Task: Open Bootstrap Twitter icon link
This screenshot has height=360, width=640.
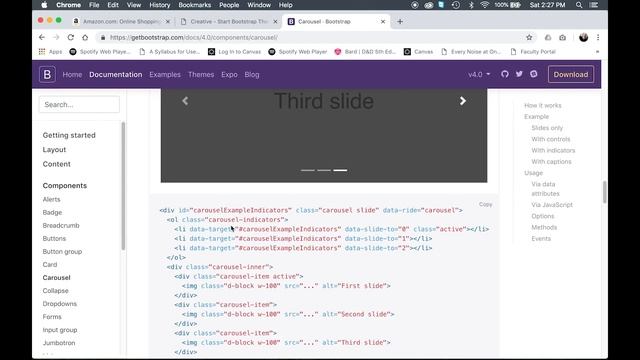Action: coord(519,74)
